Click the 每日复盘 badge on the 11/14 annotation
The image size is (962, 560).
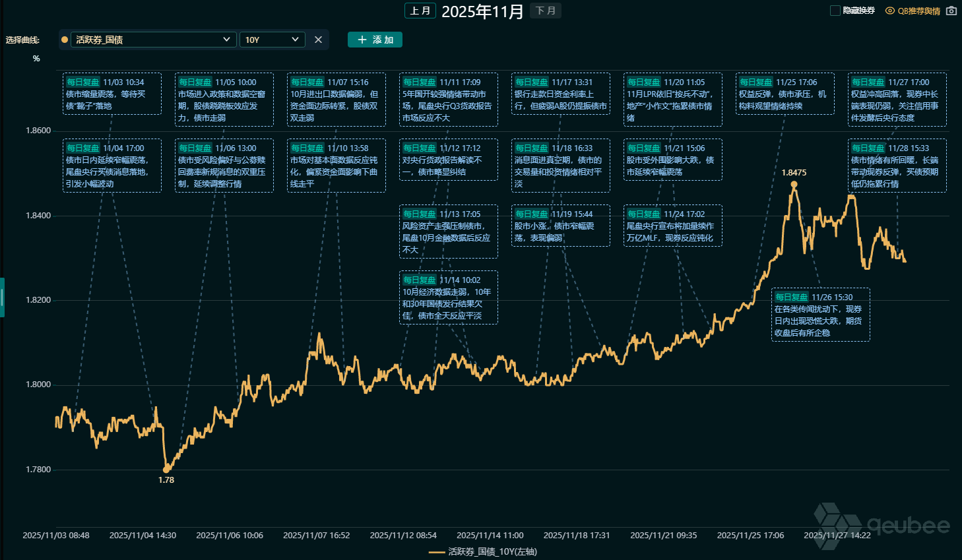coord(418,279)
